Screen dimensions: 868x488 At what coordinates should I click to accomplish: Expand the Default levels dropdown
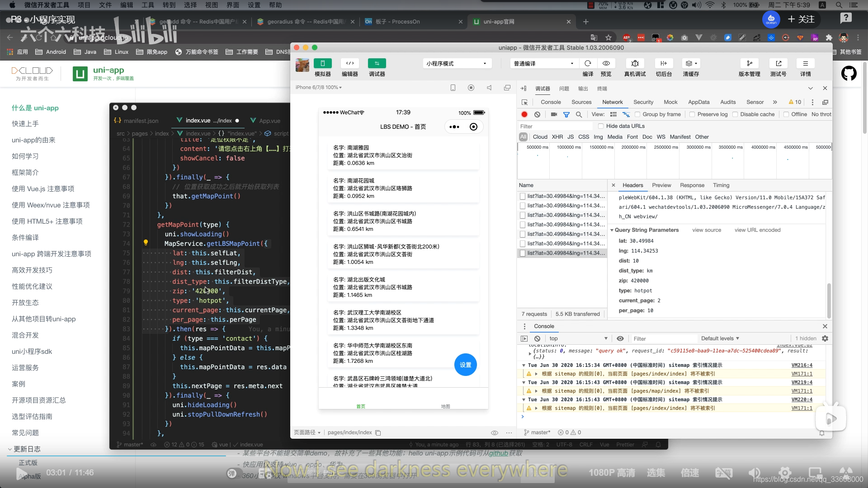pyautogui.click(x=720, y=338)
